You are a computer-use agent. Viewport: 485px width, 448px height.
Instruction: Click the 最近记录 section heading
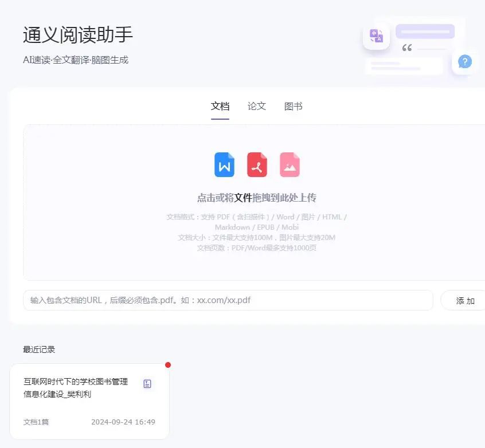coord(38,349)
